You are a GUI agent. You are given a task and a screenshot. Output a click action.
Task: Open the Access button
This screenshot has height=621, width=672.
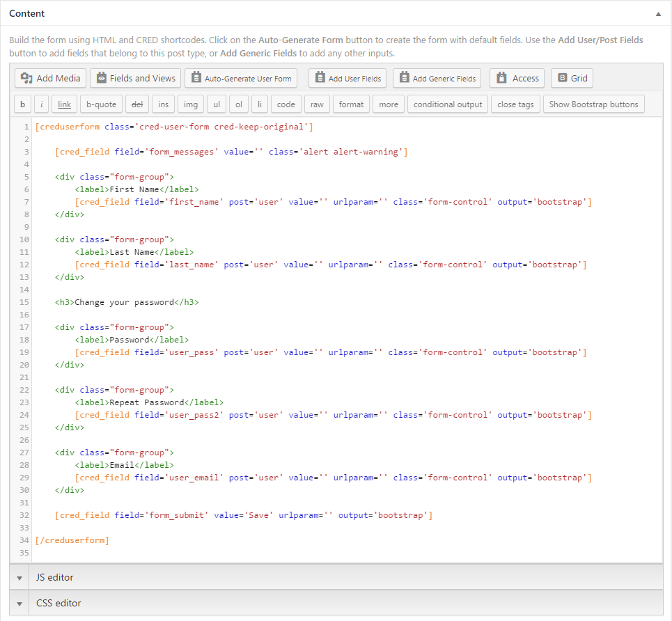point(517,79)
